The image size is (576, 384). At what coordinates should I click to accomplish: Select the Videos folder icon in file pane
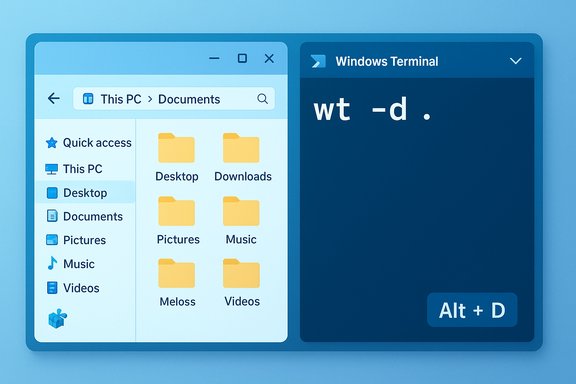(241, 273)
